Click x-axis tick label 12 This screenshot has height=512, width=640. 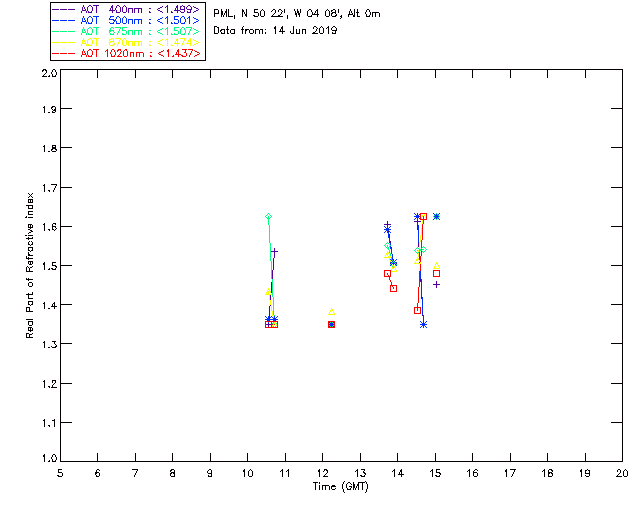tap(322, 473)
